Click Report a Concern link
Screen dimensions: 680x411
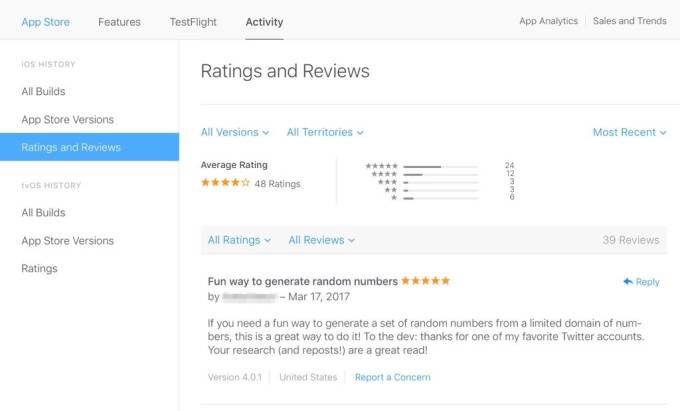click(392, 377)
